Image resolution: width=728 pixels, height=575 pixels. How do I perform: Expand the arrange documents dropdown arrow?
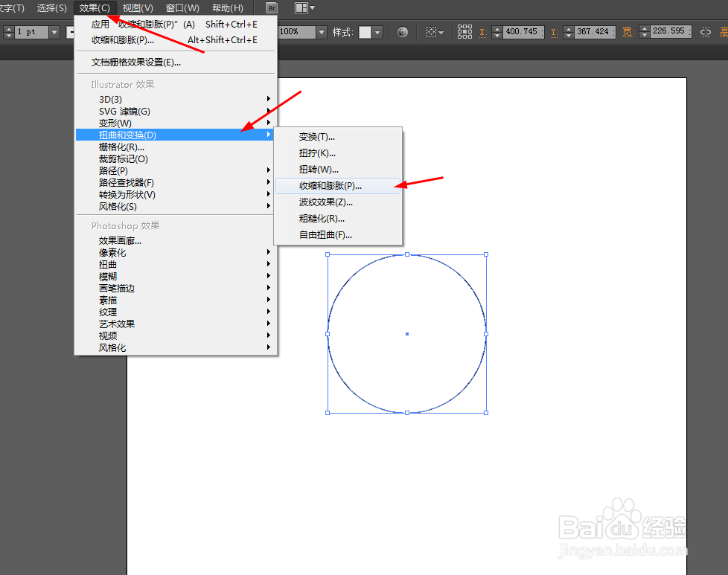pyautogui.click(x=312, y=8)
